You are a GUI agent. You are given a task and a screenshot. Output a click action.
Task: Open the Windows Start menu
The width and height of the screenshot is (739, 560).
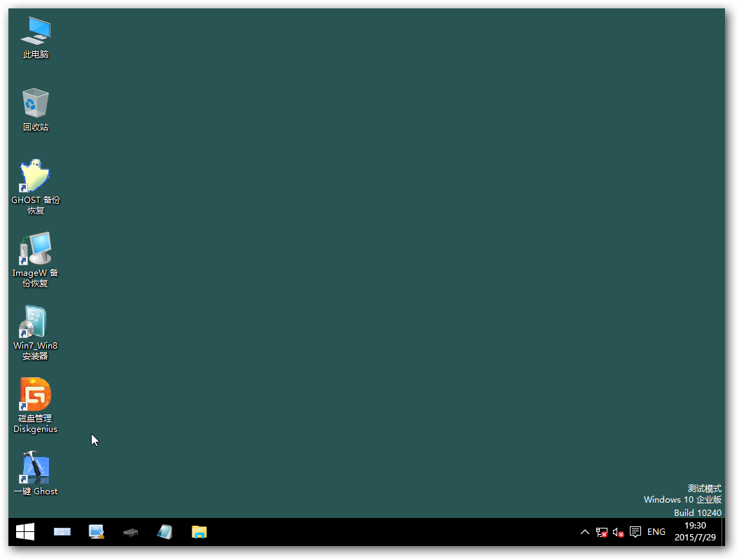coord(25,532)
